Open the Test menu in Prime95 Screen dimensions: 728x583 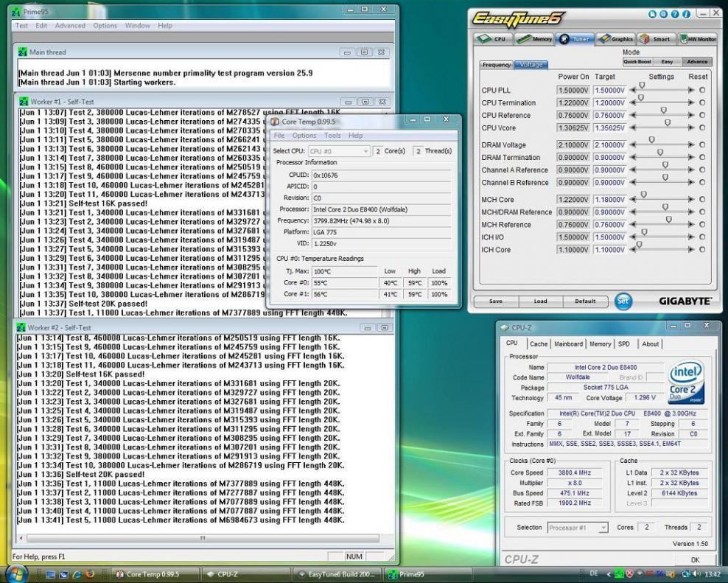tap(22, 26)
